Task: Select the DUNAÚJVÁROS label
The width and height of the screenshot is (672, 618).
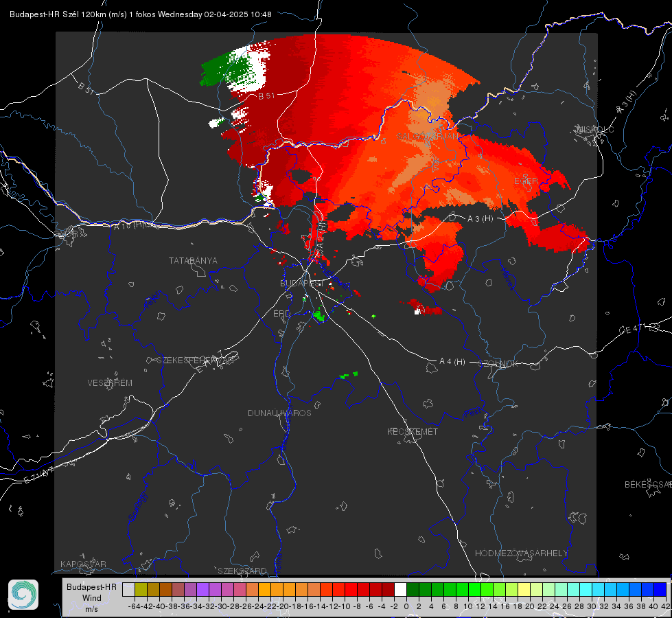Action: 279,413
